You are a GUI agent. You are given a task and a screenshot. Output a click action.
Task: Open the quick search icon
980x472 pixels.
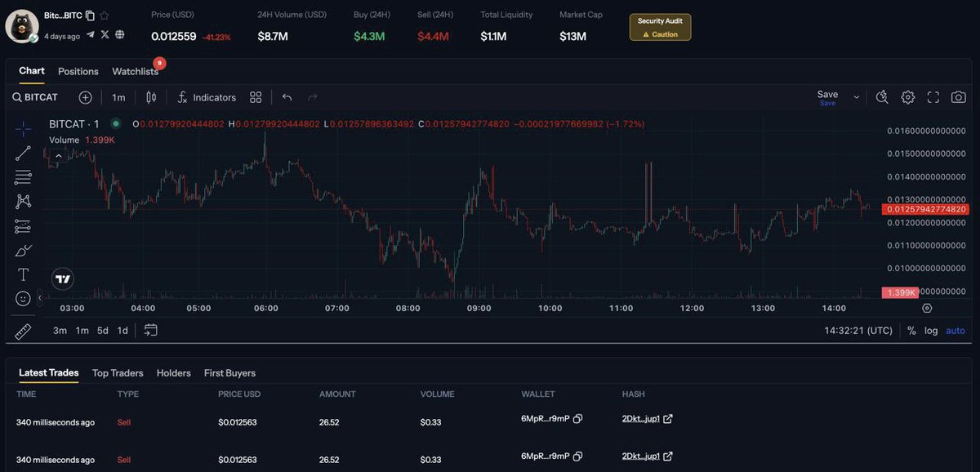pos(882,97)
